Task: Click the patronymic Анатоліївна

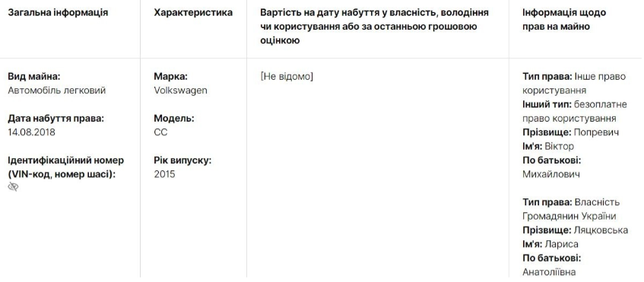Action: tap(549, 271)
